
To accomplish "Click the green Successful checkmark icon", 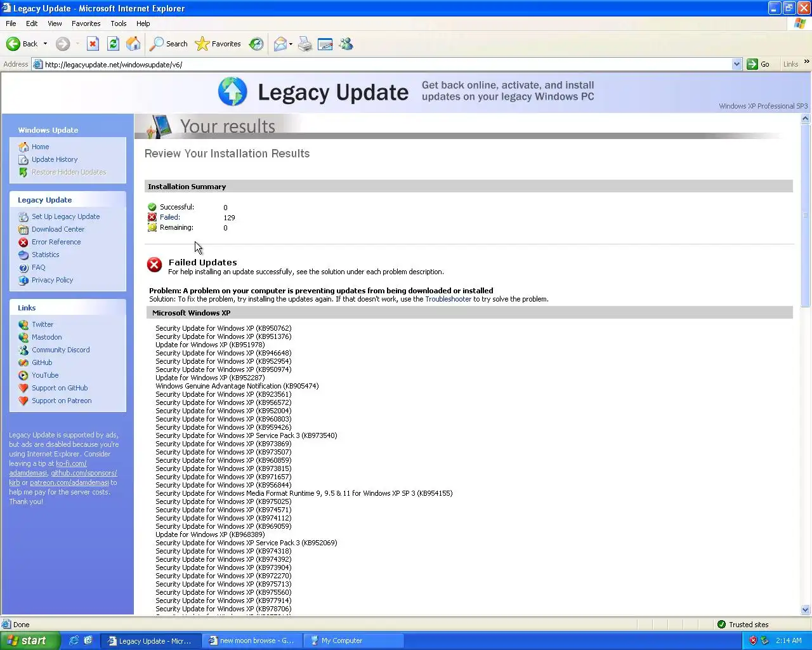I will click(152, 207).
